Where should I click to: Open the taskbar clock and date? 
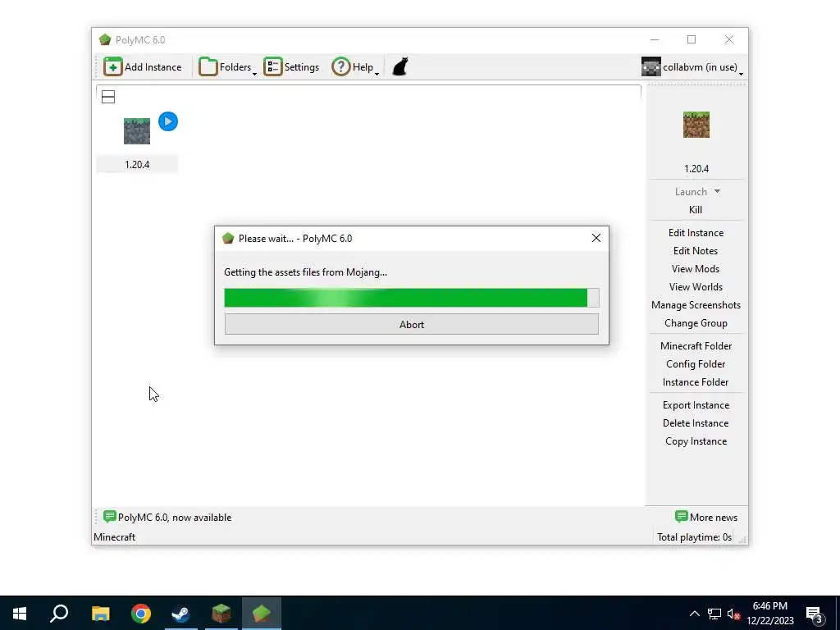pyautogui.click(x=769, y=614)
